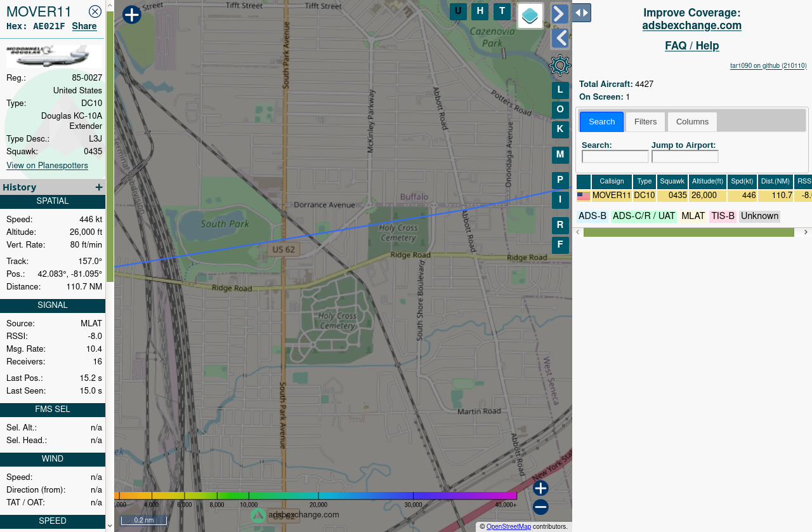The width and height of the screenshot is (812, 532).
Task: Click the right chevron sidebar arrow
Action: click(560, 14)
